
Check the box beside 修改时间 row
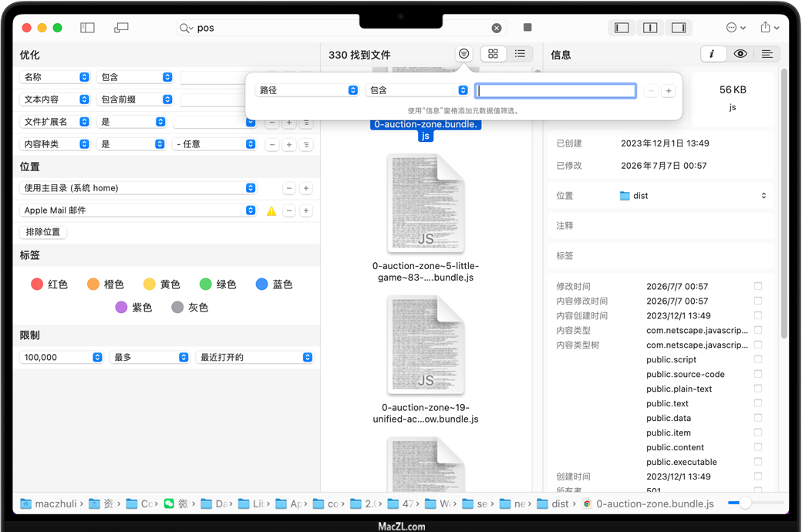758,286
